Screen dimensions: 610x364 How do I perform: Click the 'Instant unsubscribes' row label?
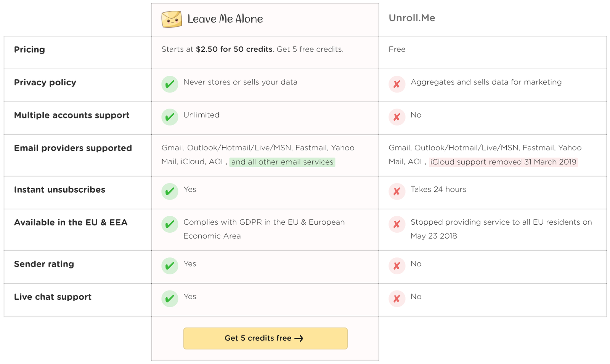click(x=59, y=189)
